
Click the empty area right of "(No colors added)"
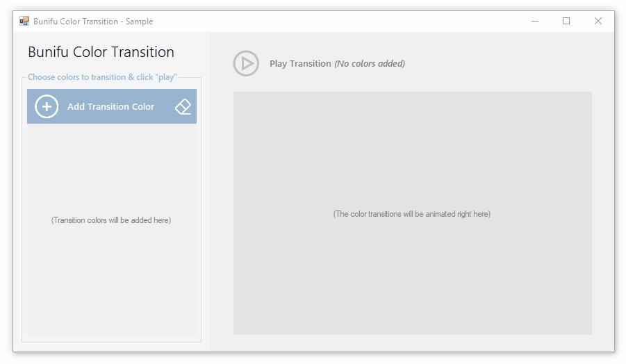point(500,63)
